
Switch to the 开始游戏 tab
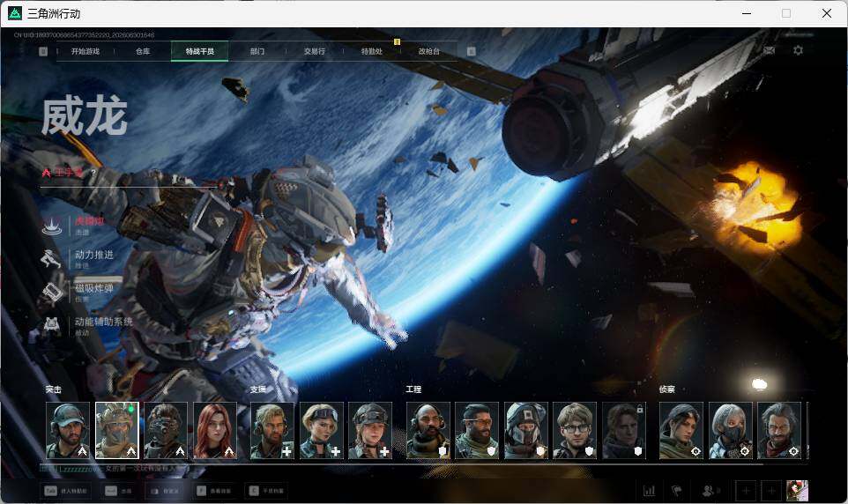[86, 51]
